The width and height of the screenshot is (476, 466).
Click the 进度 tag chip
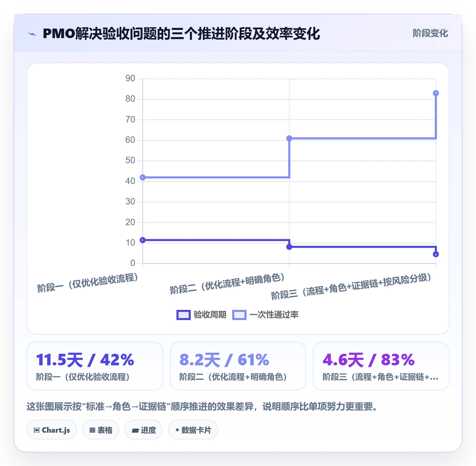pyautogui.click(x=143, y=430)
